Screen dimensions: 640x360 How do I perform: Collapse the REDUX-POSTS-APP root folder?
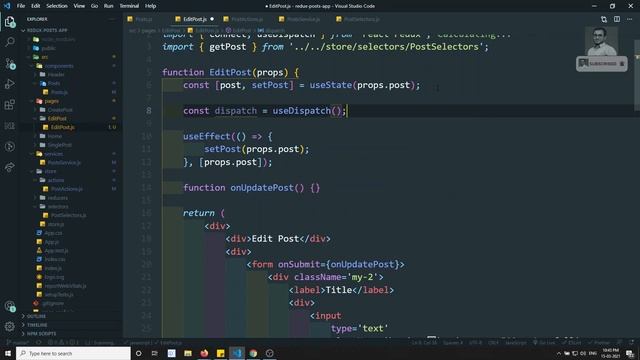(47, 30)
